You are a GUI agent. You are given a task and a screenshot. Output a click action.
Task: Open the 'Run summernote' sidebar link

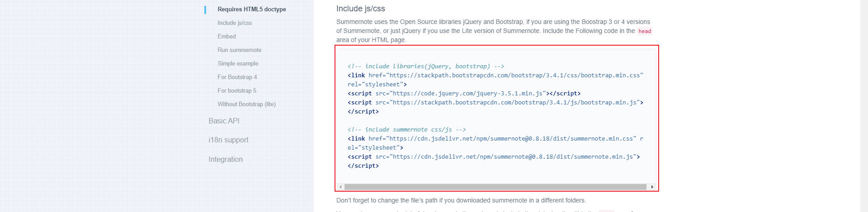tap(239, 50)
